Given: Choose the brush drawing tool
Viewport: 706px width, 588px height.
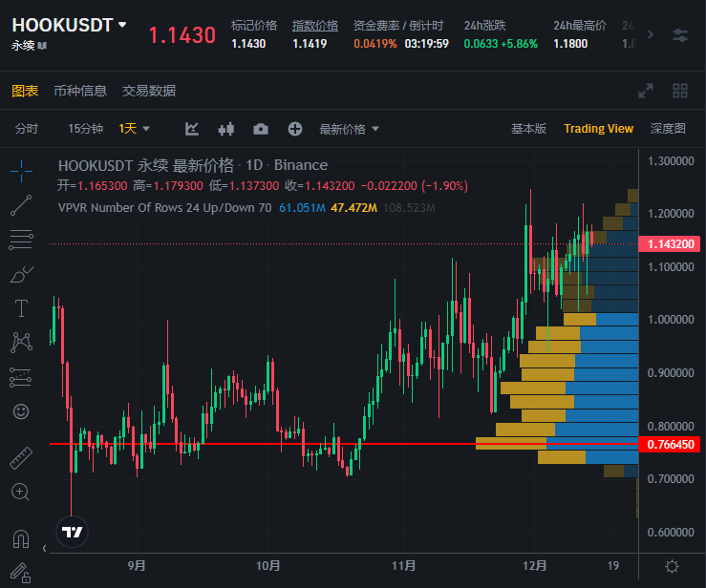Looking at the screenshot, I should coord(20,275).
